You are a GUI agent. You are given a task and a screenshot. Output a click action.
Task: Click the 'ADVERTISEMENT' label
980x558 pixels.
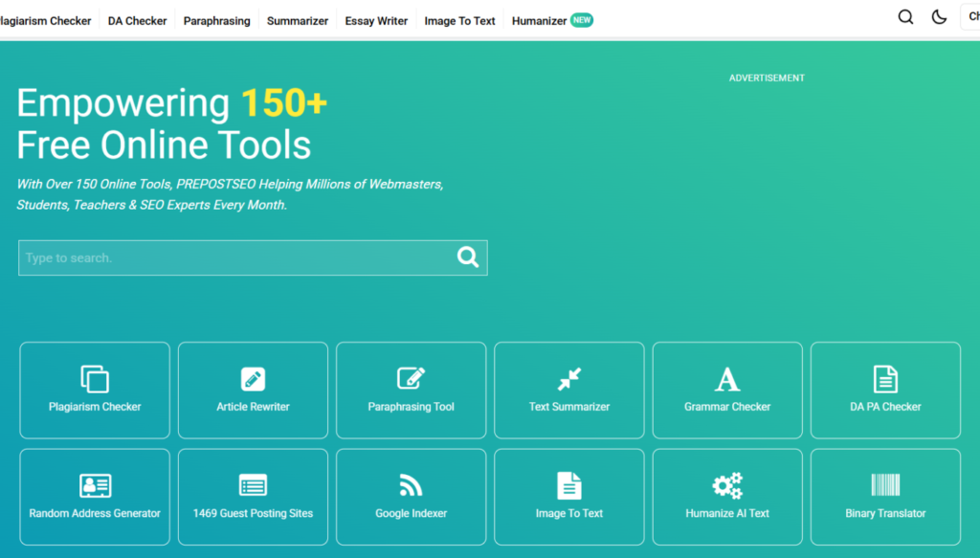point(767,78)
